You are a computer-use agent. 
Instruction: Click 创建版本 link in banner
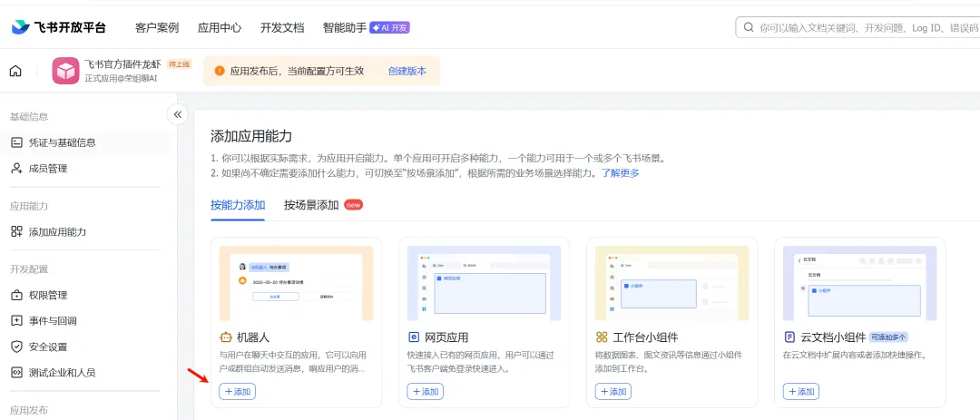[x=407, y=71]
